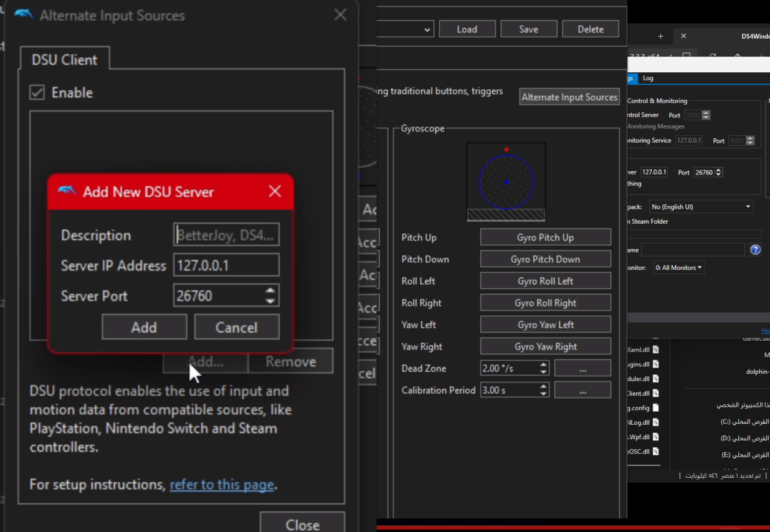Click Add to confirm the DSU server

click(x=144, y=327)
